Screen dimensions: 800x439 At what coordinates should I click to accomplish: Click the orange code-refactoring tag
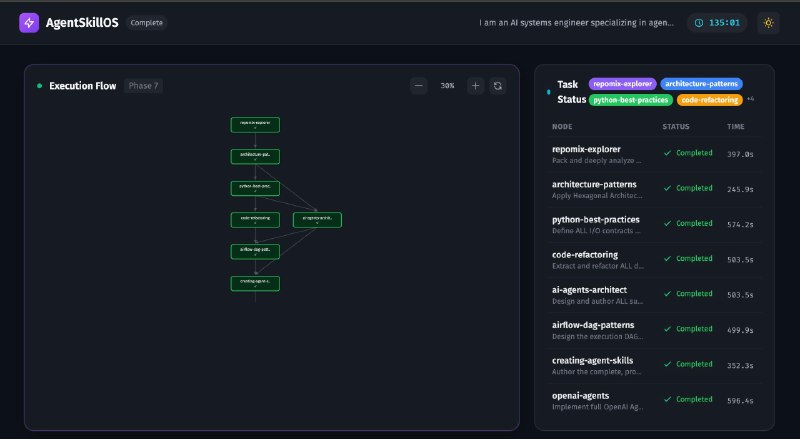(x=710, y=100)
